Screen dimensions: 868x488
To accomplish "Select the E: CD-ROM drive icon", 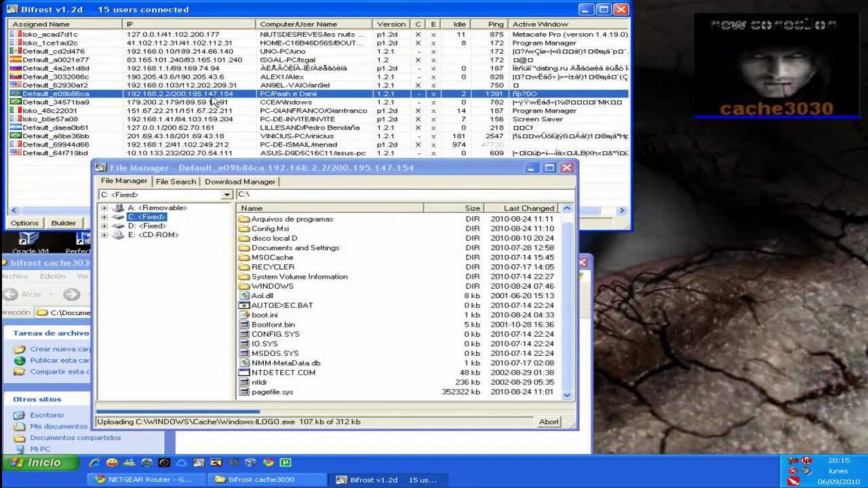I will [x=119, y=235].
